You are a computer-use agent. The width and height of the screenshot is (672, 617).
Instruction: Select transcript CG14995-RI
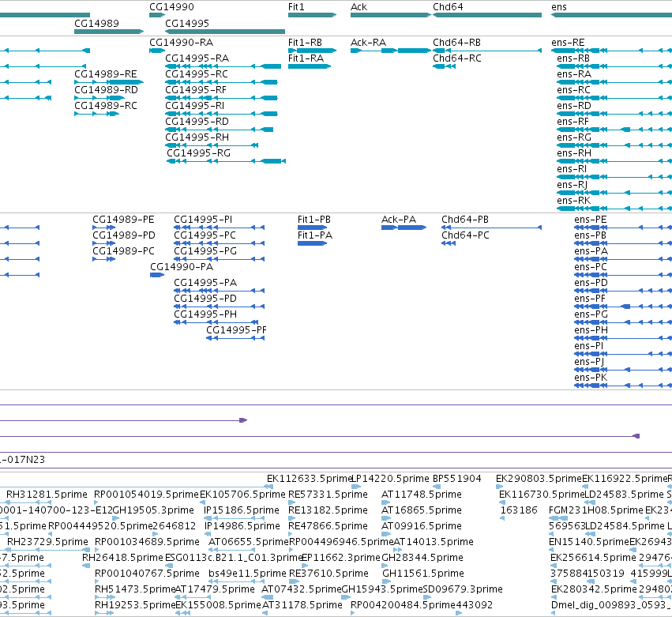pyautogui.click(x=195, y=106)
